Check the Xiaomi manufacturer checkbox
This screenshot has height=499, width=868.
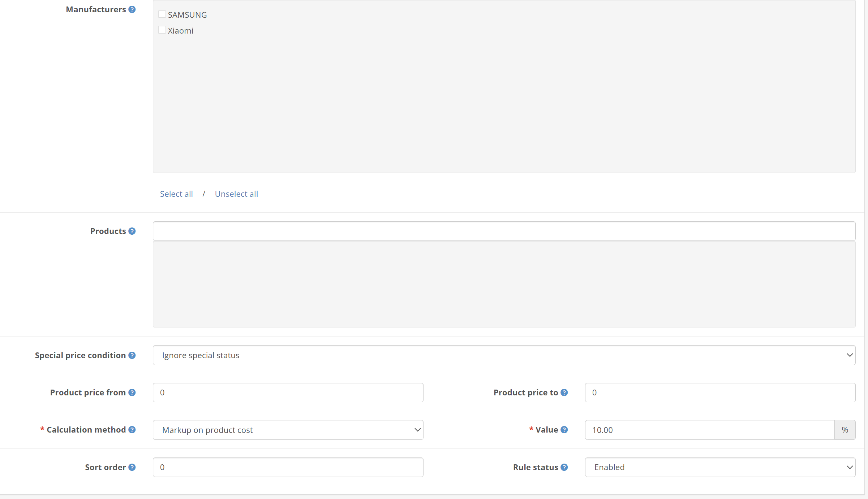point(162,30)
